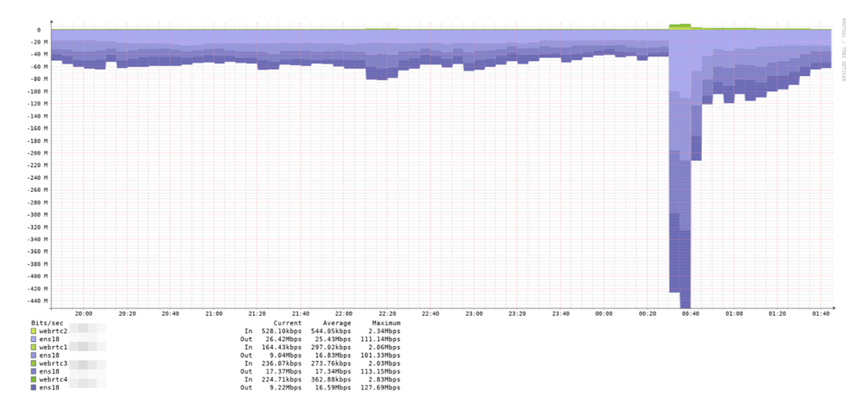Click the ens18 swatch in the 9.22Mbps row
This screenshot has height=413, width=868.
point(34,388)
